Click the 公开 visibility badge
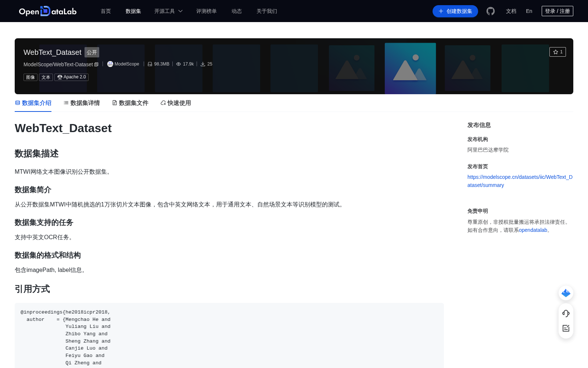 tap(92, 52)
